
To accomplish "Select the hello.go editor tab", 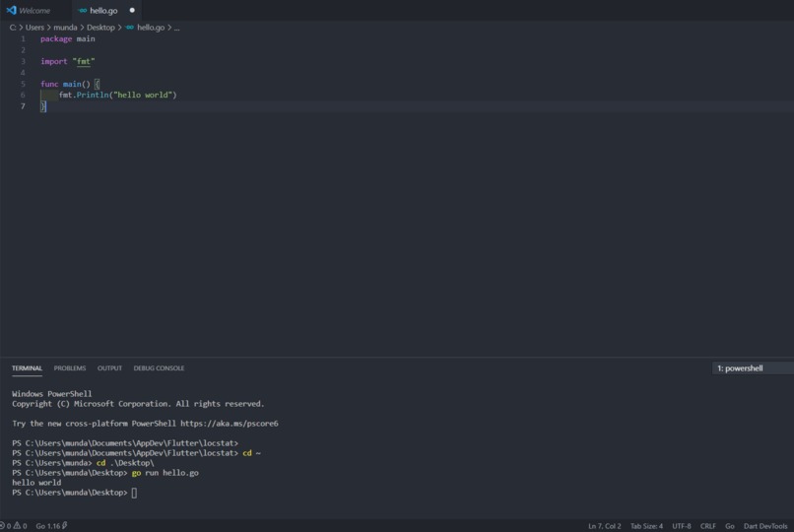I will (103, 10).
